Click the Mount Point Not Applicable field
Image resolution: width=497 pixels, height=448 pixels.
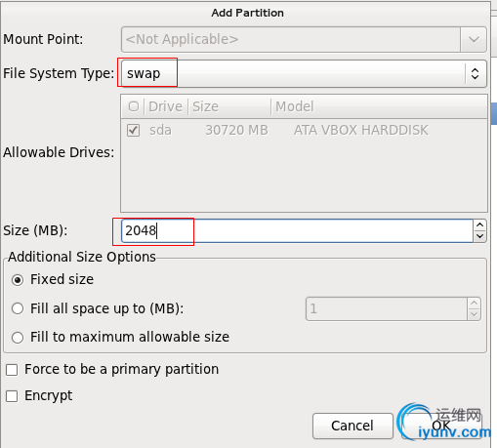pos(291,39)
